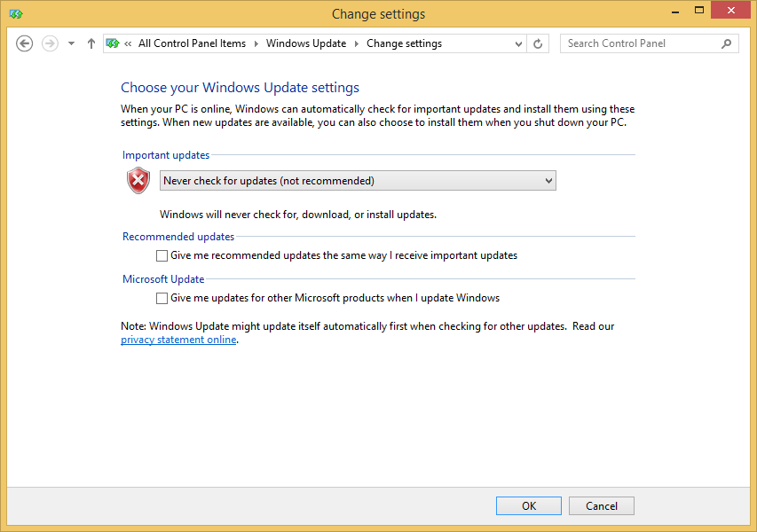Enable recommended updates checkbox
757x532 pixels.
(162, 255)
